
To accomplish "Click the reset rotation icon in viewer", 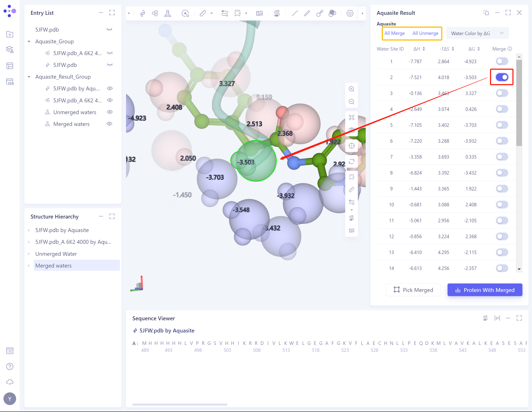I will pos(351,161).
